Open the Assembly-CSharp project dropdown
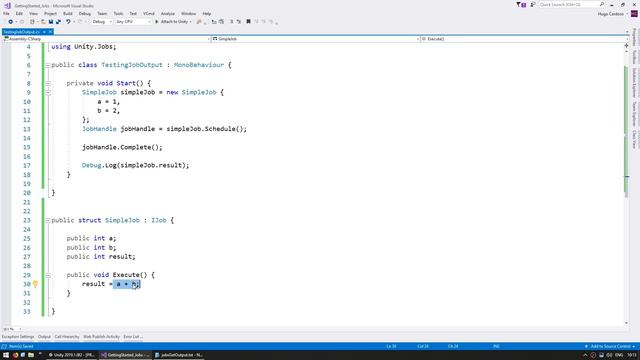The image size is (640, 360). click(x=106, y=39)
